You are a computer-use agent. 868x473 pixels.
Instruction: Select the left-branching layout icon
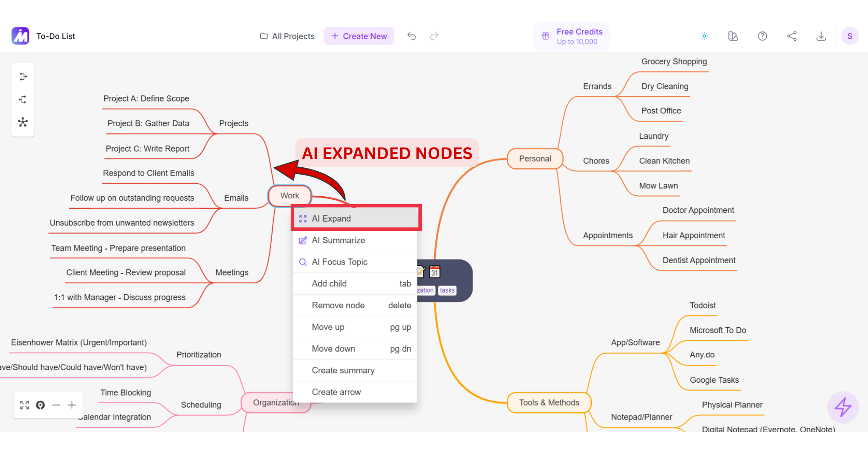coord(23,99)
